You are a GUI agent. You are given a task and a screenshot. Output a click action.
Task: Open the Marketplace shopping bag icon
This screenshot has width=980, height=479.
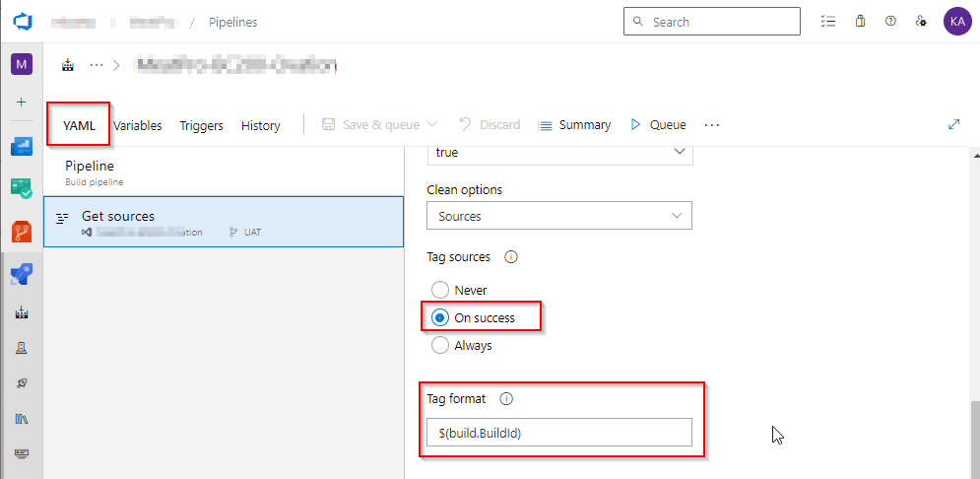click(x=860, y=21)
